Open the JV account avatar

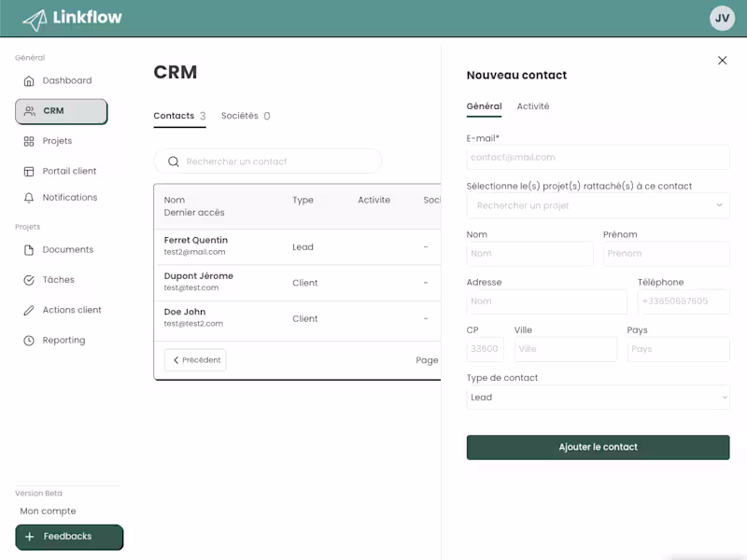tap(720, 17)
